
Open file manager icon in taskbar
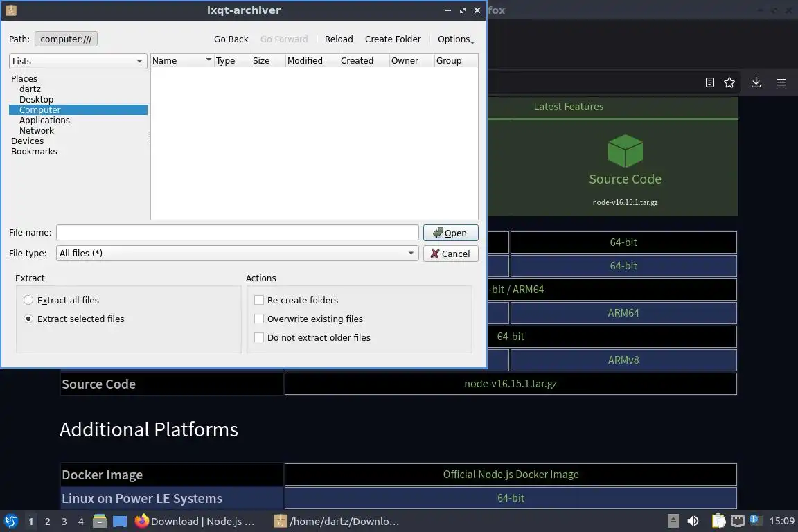click(x=100, y=521)
